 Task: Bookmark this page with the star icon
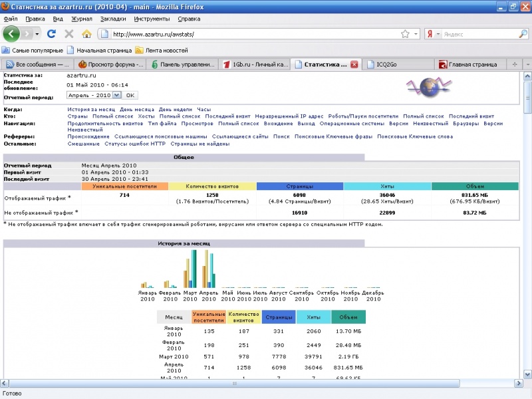[x=405, y=34]
